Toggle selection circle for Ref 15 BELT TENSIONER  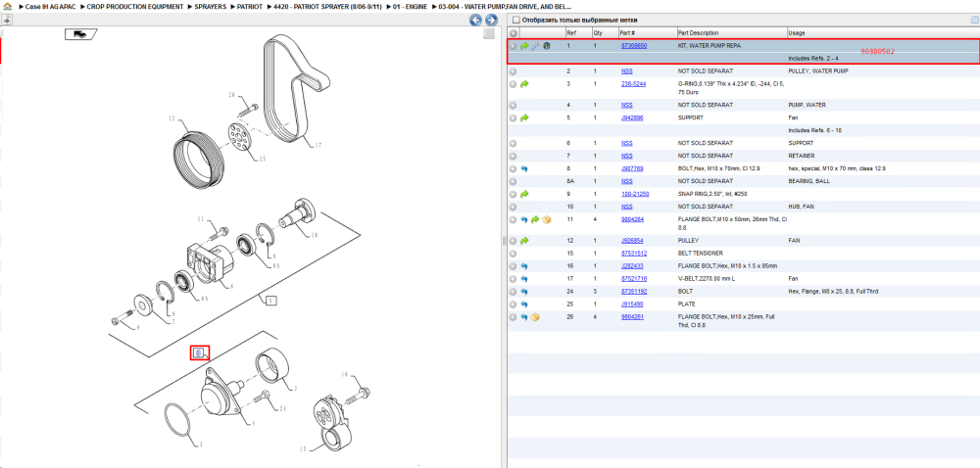point(514,254)
